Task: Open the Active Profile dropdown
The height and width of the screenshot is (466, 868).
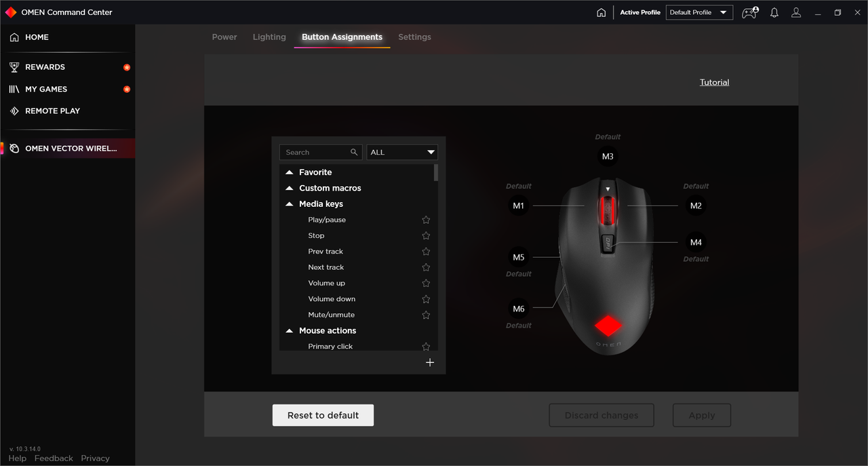Action: coord(699,12)
